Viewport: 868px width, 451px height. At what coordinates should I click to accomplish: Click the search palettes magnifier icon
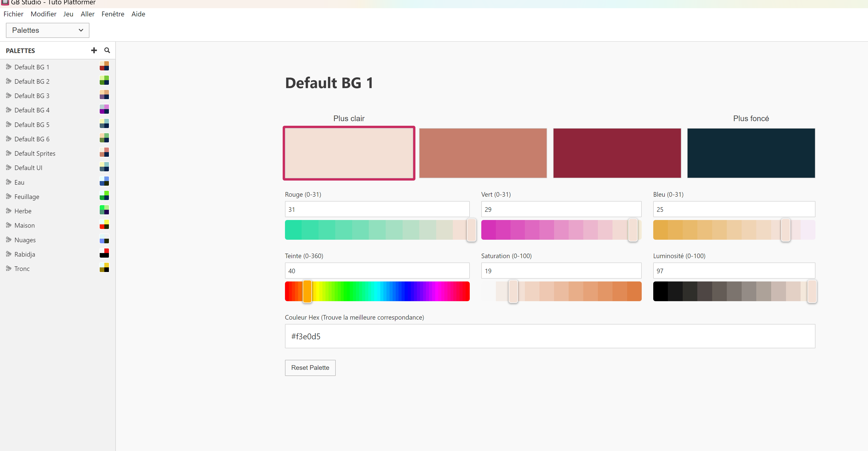[x=107, y=50]
